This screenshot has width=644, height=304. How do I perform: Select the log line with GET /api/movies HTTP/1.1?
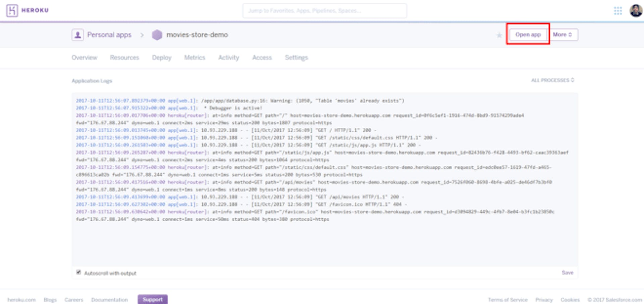point(240,197)
